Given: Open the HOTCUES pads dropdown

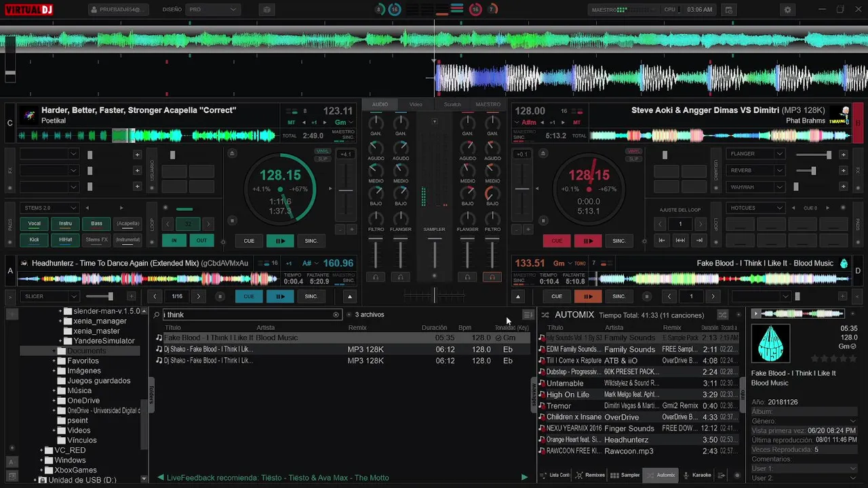Looking at the screenshot, I should (755, 208).
